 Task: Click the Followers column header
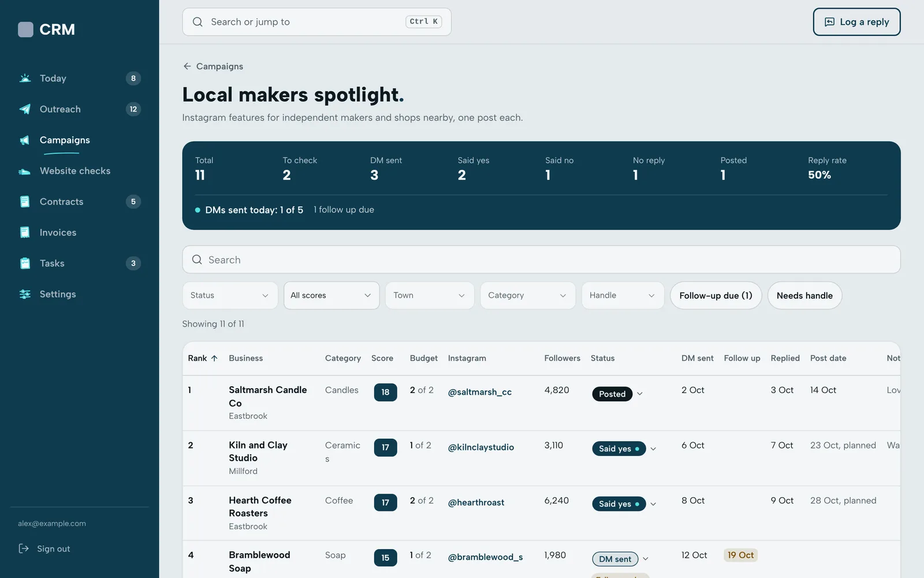(562, 358)
